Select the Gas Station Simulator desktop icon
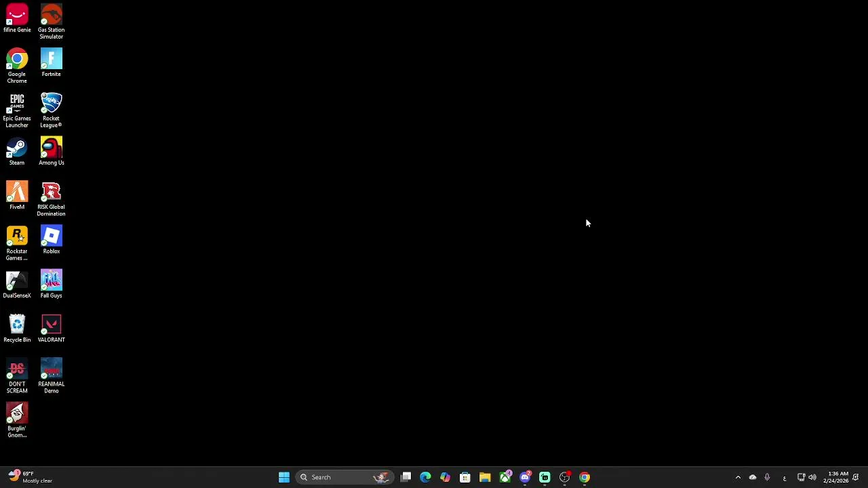868x488 pixels. (51, 22)
